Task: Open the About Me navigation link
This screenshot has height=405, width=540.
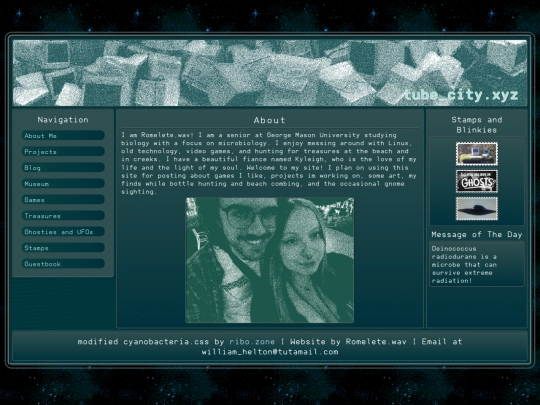Action: point(63,135)
